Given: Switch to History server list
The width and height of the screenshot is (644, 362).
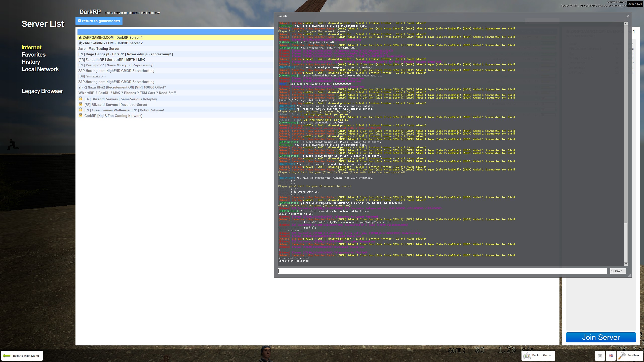Looking at the screenshot, I should (31, 62).
